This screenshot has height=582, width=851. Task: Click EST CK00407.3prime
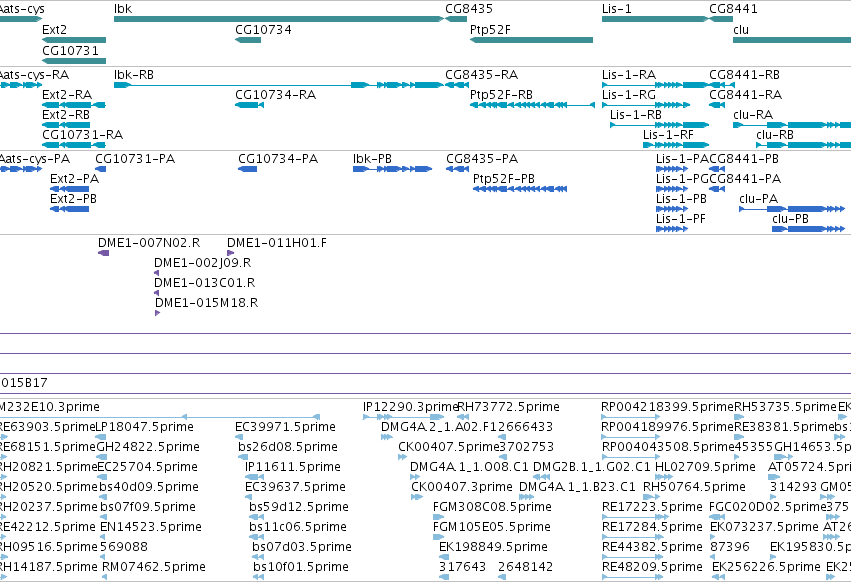(x=462, y=487)
